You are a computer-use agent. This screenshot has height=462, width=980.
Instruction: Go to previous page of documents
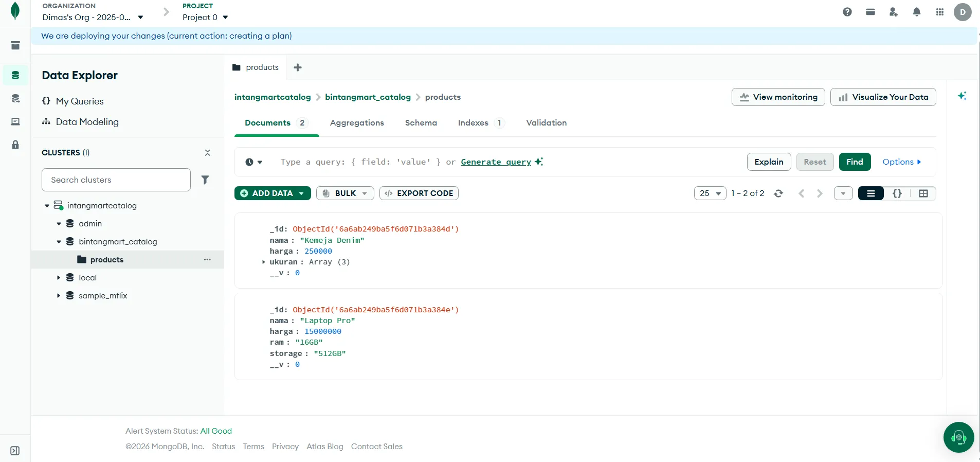(801, 193)
